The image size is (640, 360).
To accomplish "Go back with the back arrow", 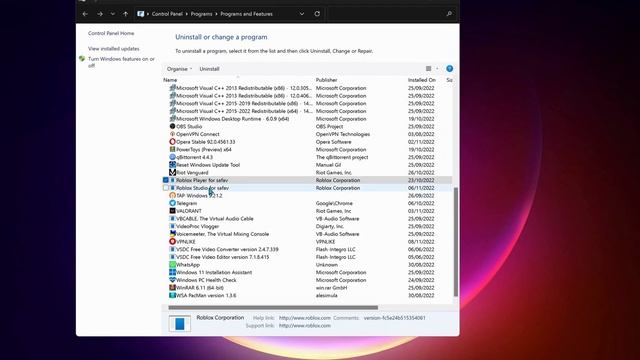I will pos(85,14).
